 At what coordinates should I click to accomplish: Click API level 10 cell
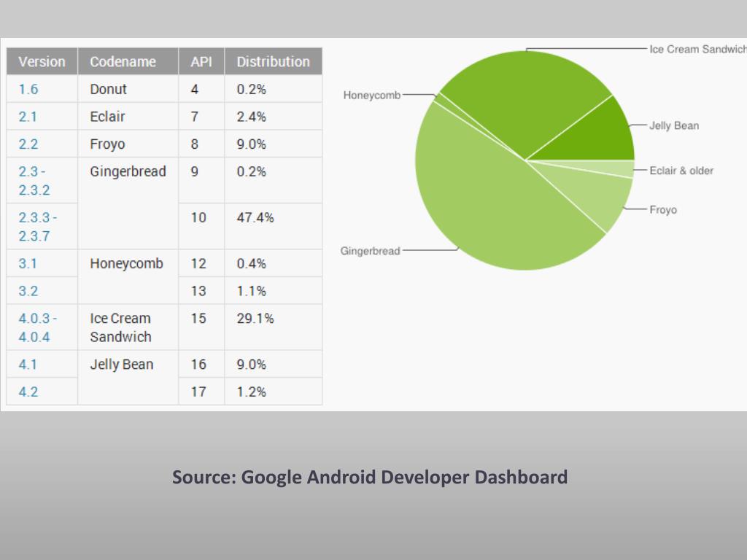coord(201,227)
